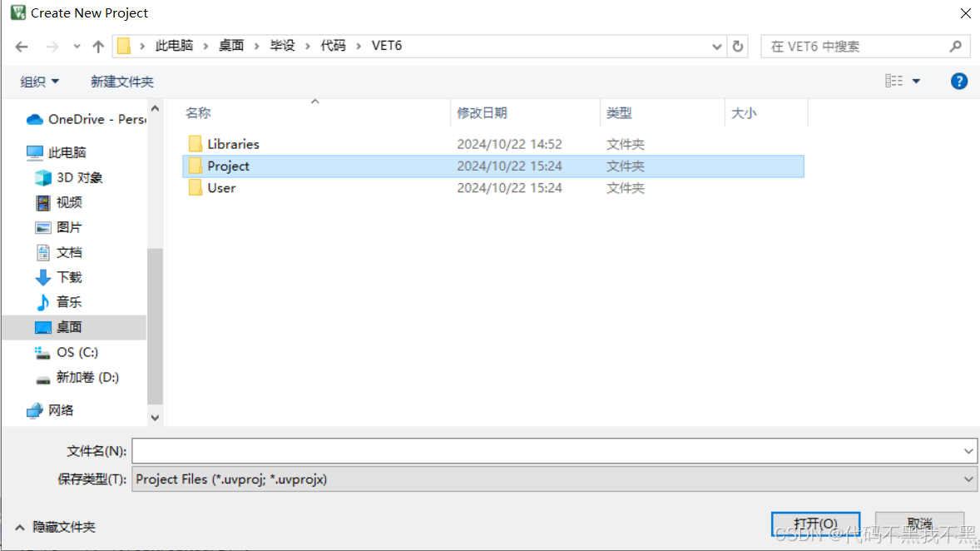Click 此电脑 in the address breadcrumb
Image resolution: width=980 pixels, height=551 pixels.
coord(175,46)
